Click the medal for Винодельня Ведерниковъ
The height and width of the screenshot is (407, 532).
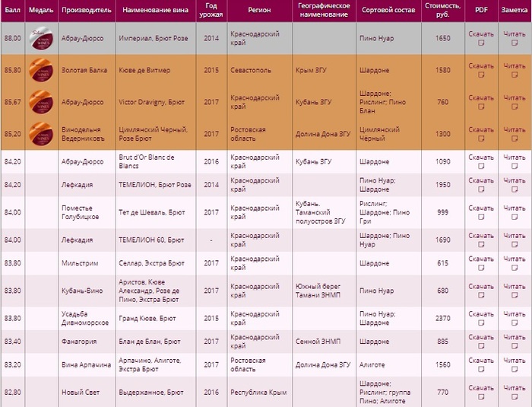40,134
